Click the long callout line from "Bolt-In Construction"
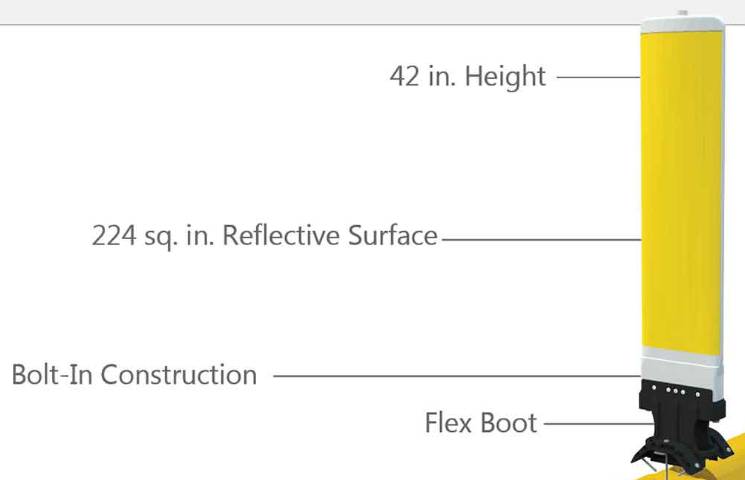The width and height of the screenshot is (745, 480). 457,376
